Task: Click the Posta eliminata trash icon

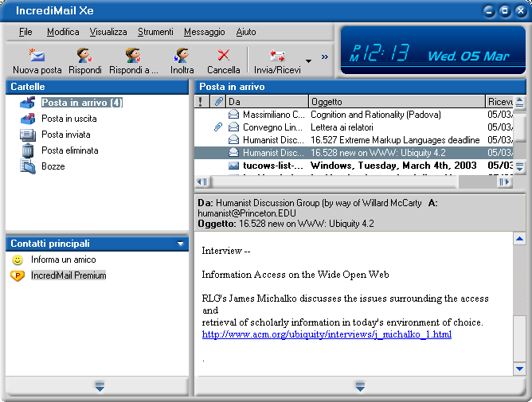Action: coord(28,150)
